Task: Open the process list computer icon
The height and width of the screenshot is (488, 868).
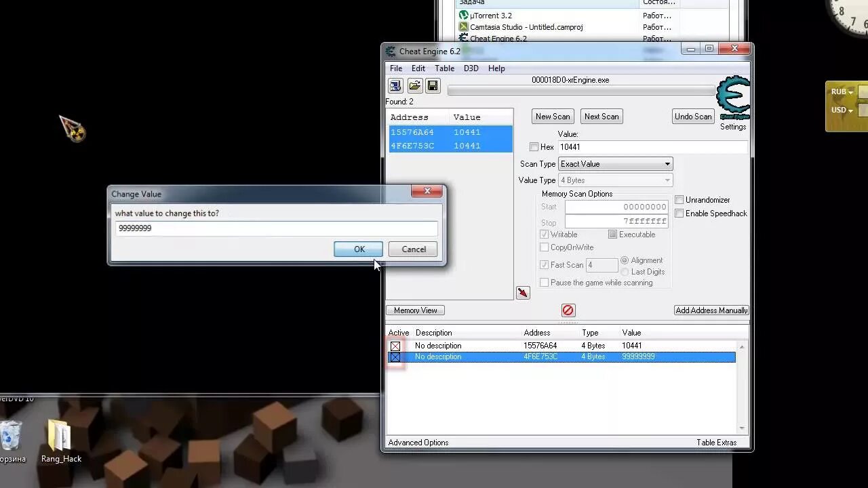Action: pos(395,86)
